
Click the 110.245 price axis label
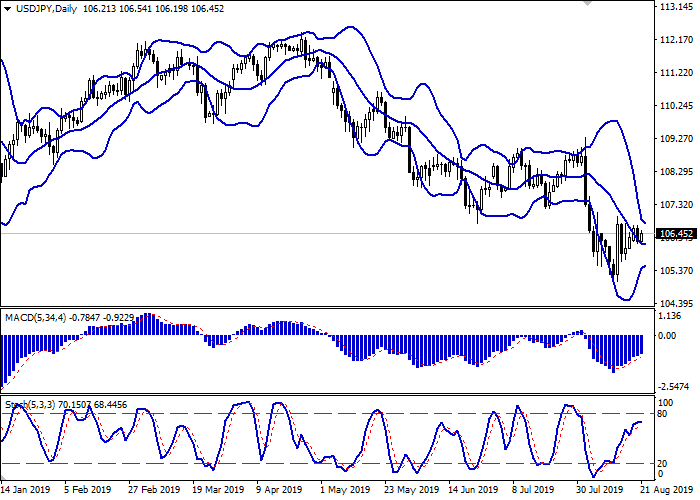tap(676, 106)
